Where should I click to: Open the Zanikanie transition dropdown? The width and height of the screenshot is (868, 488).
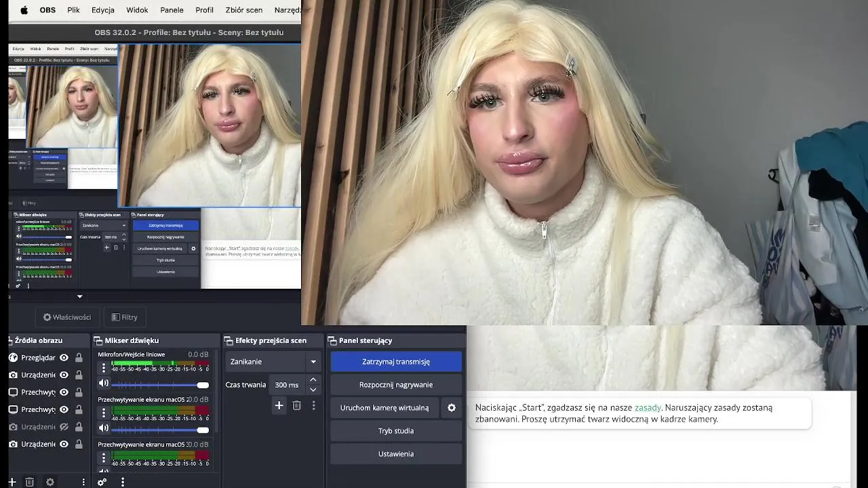274,362
